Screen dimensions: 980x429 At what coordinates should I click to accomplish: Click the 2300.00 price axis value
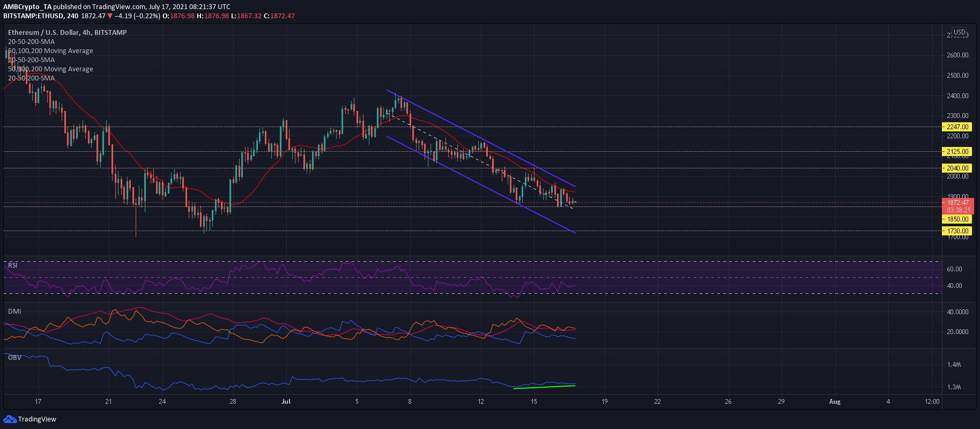click(957, 116)
